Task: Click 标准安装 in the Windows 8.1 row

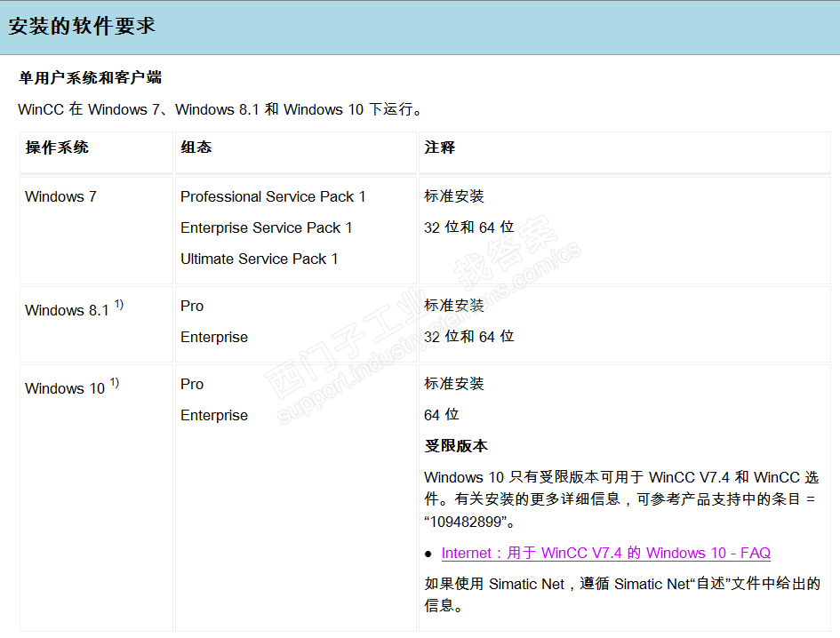Action: (454, 306)
